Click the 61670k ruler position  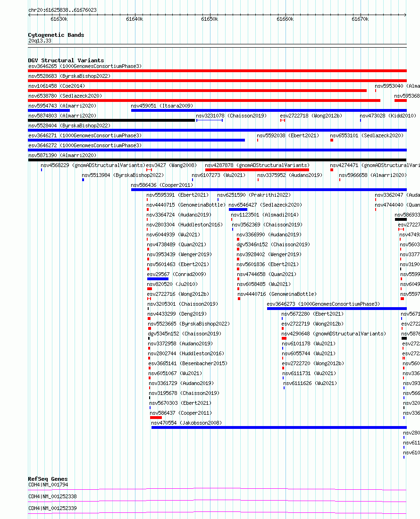361,19
